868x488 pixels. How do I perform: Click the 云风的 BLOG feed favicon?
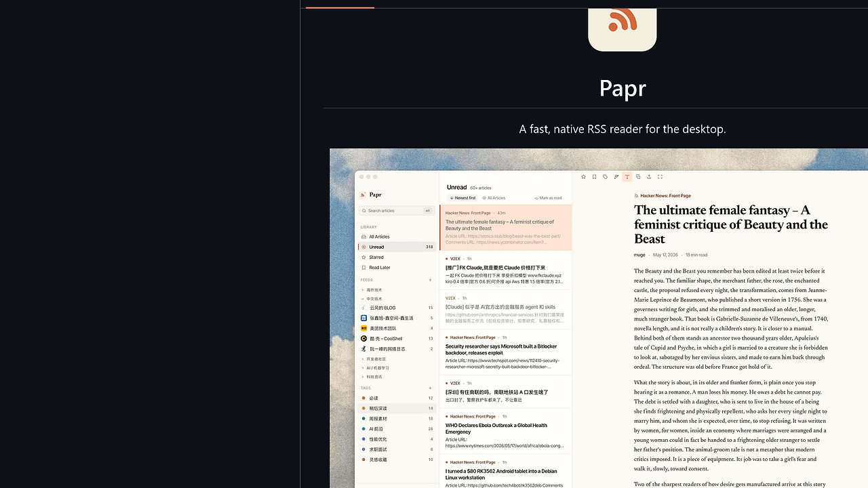click(x=363, y=308)
